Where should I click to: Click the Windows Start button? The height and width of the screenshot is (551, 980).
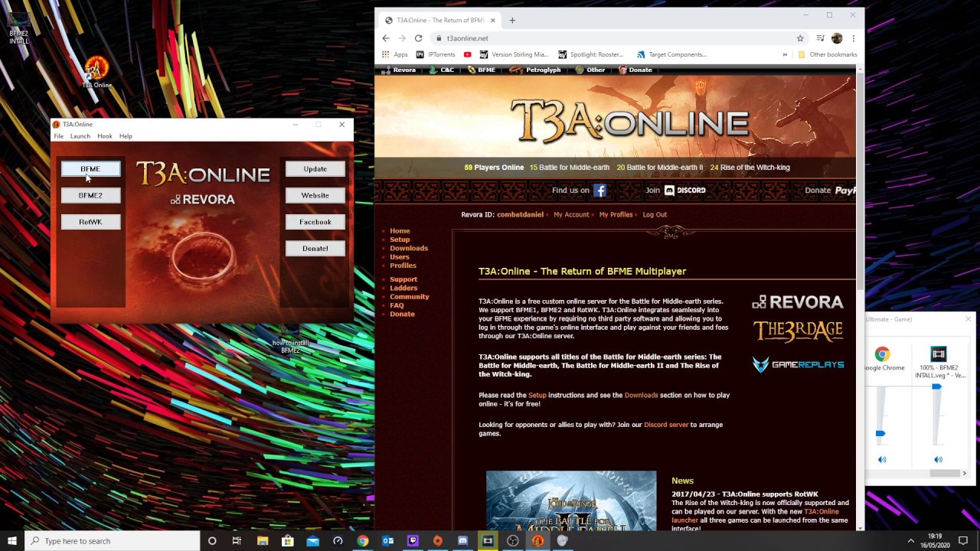[x=12, y=541]
